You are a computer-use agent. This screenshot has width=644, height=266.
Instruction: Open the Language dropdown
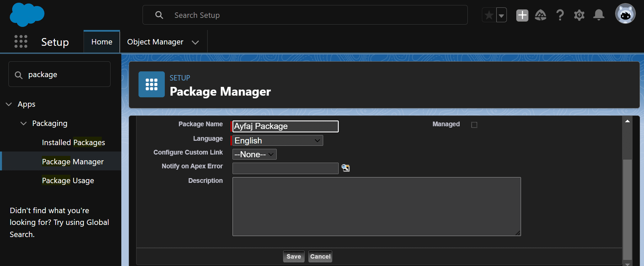[278, 140]
